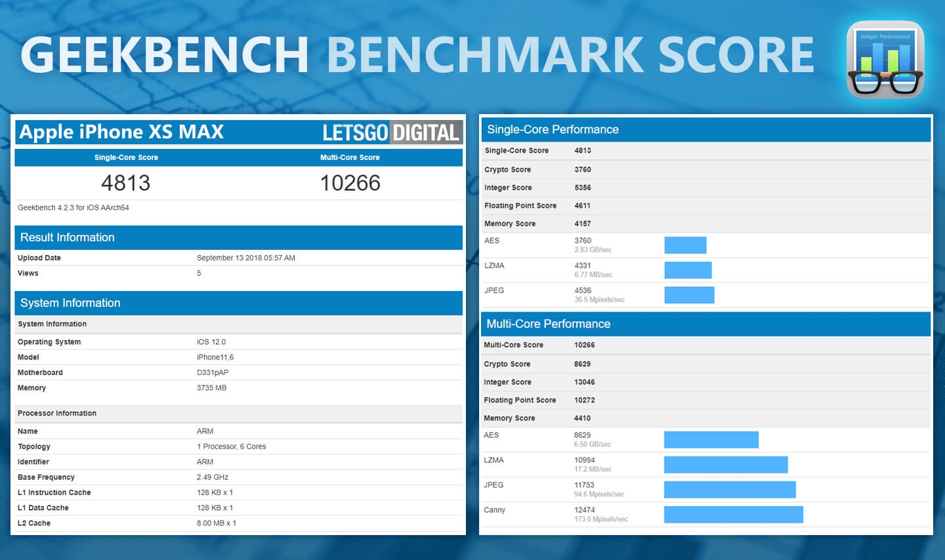945x560 pixels.
Task: Click the Integer Performance chart in the Geekbench icon
Action: pyautogui.click(x=884, y=45)
